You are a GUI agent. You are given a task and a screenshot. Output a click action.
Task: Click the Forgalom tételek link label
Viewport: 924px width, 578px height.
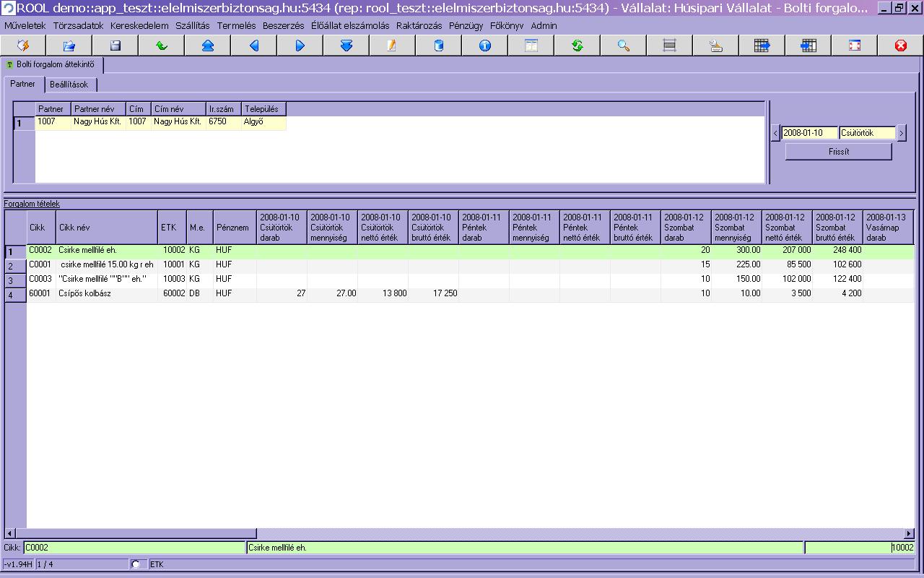(32, 204)
